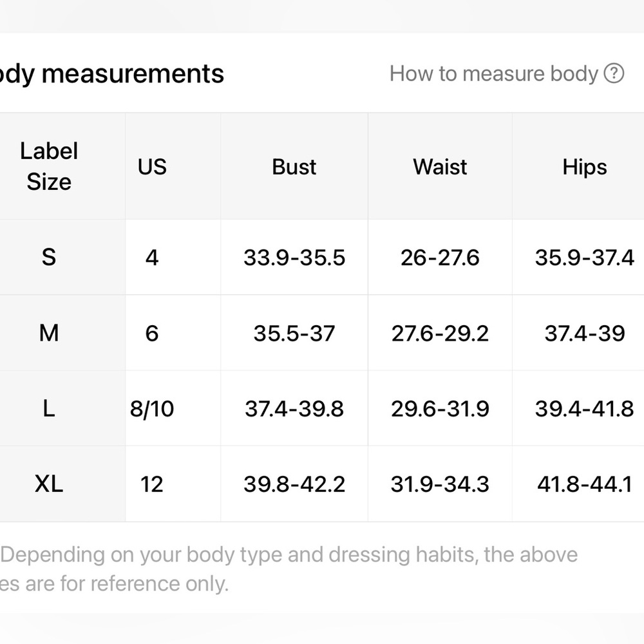Click the hips value 39.4-41.8
Screen dimensions: 644x644
pyautogui.click(x=584, y=408)
